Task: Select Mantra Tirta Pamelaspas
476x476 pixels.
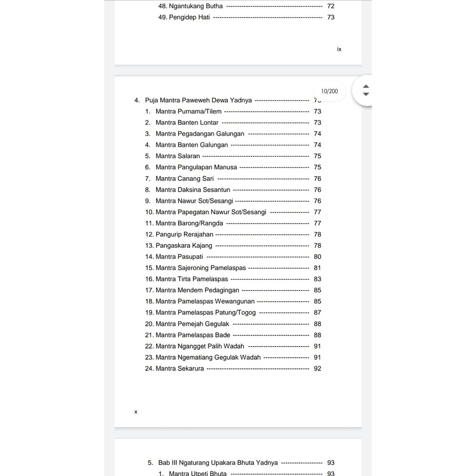Action: coord(192,279)
